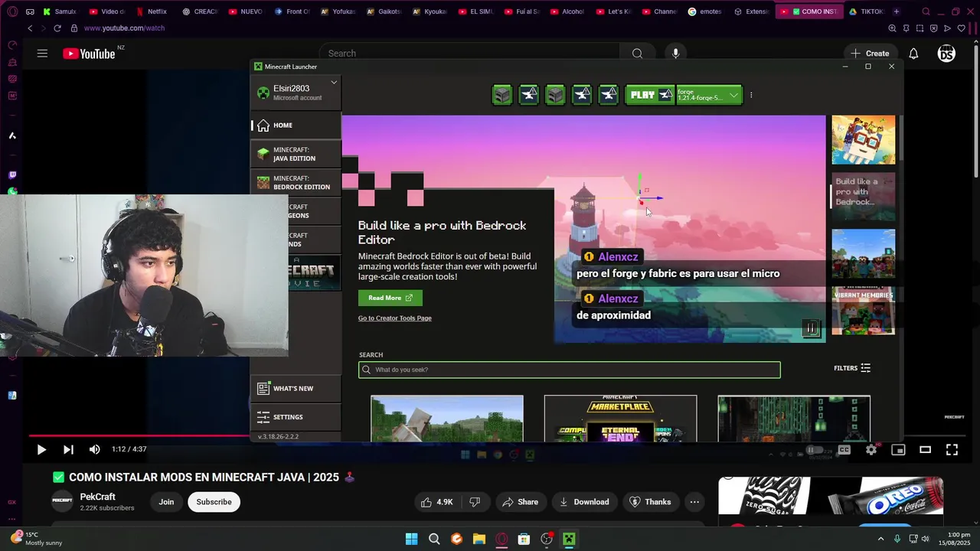Open PekCraft channel avatar
The width and height of the screenshot is (980, 551).
(x=62, y=501)
